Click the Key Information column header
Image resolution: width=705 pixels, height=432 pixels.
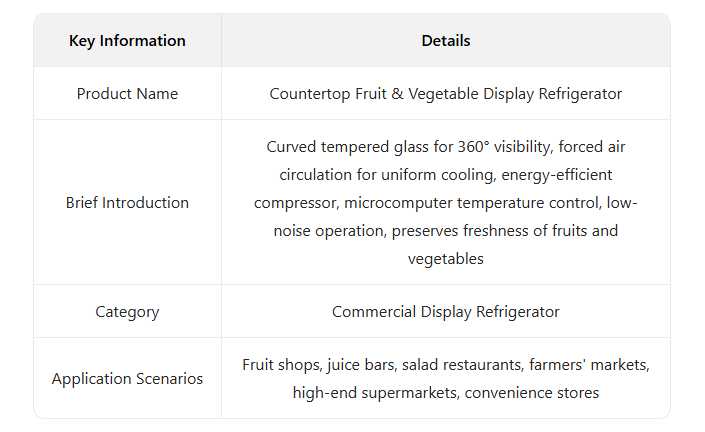pos(127,41)
